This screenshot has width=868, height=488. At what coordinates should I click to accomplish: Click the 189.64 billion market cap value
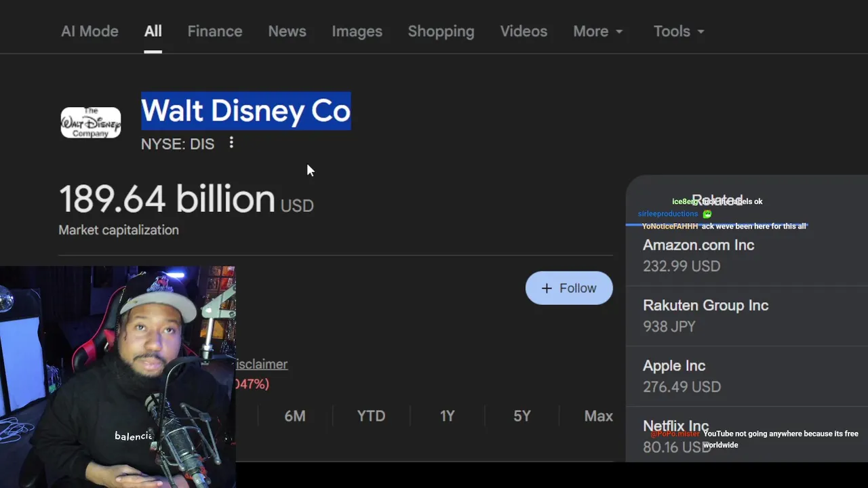[167, 199]
